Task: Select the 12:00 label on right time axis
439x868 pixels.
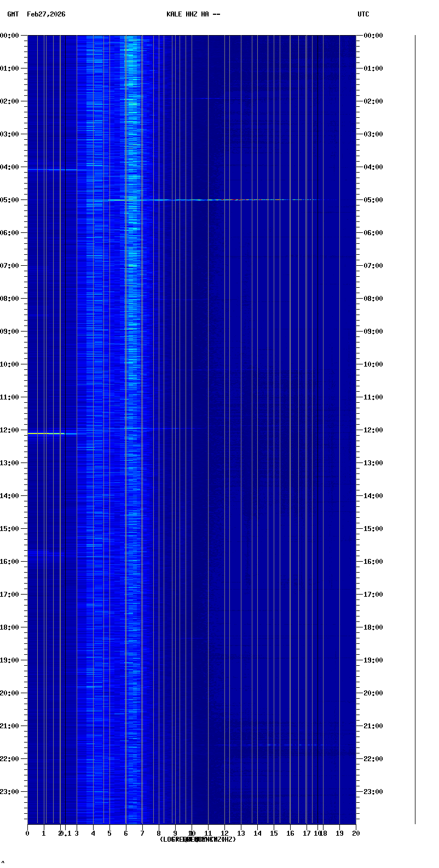Action: pyautogui.click(x=373, y=430)
